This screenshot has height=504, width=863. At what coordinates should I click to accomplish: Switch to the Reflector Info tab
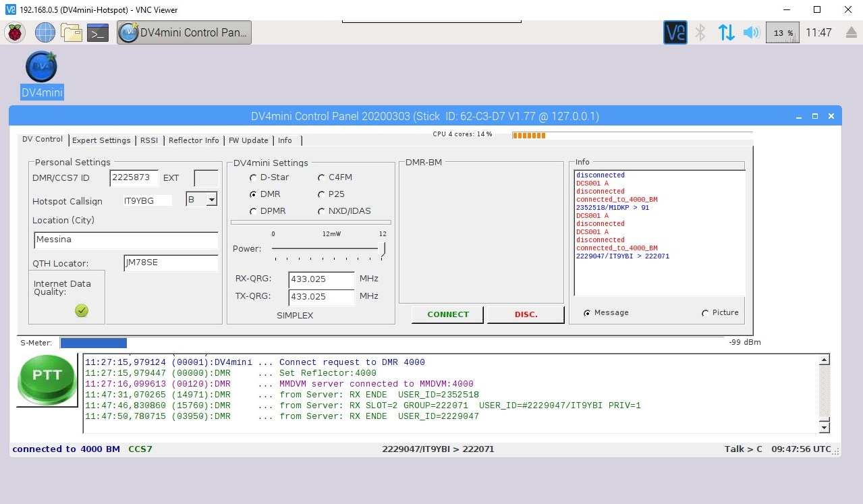(194, 140)
